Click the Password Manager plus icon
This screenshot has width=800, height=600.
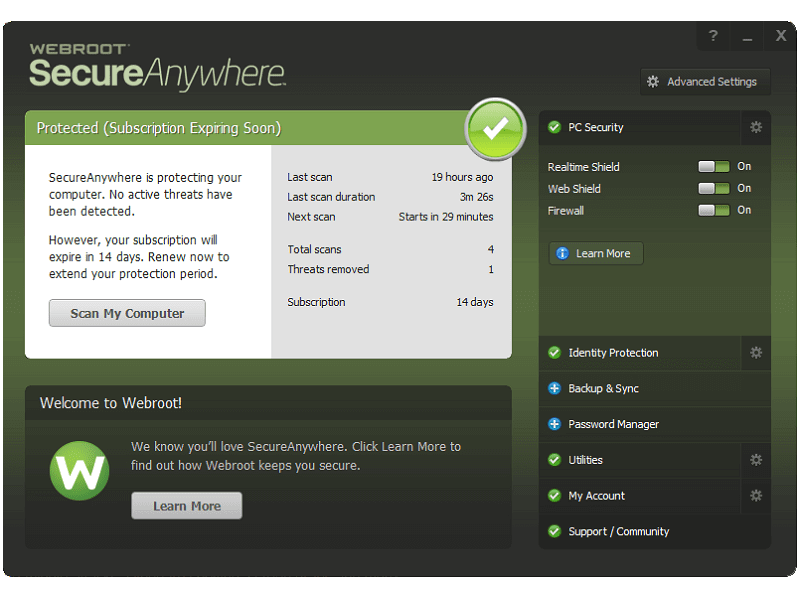(x=554, y=424)
